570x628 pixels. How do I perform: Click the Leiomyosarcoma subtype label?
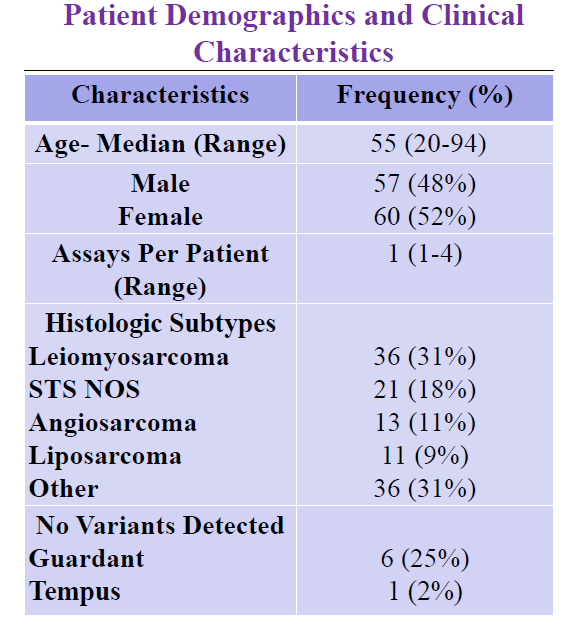coord(129,357)
